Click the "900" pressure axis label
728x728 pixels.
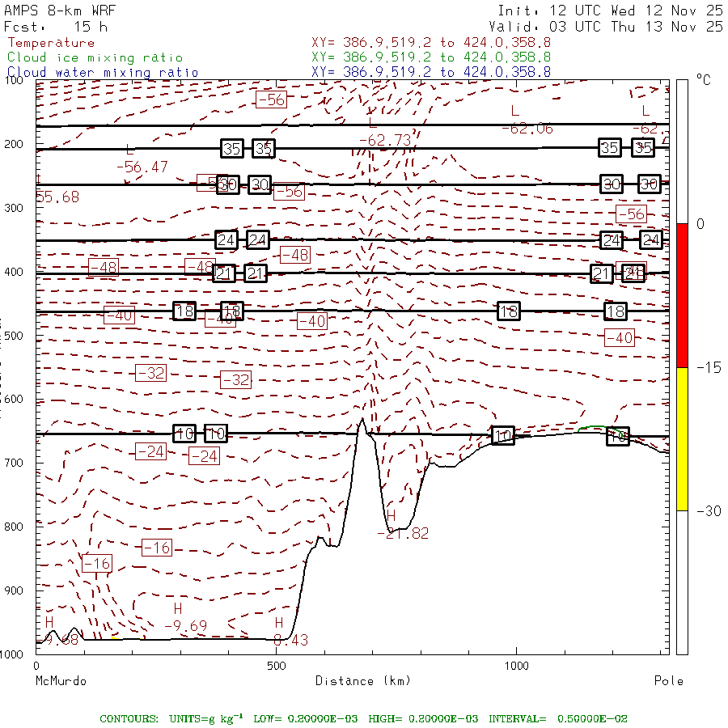[x=14, y=590]
